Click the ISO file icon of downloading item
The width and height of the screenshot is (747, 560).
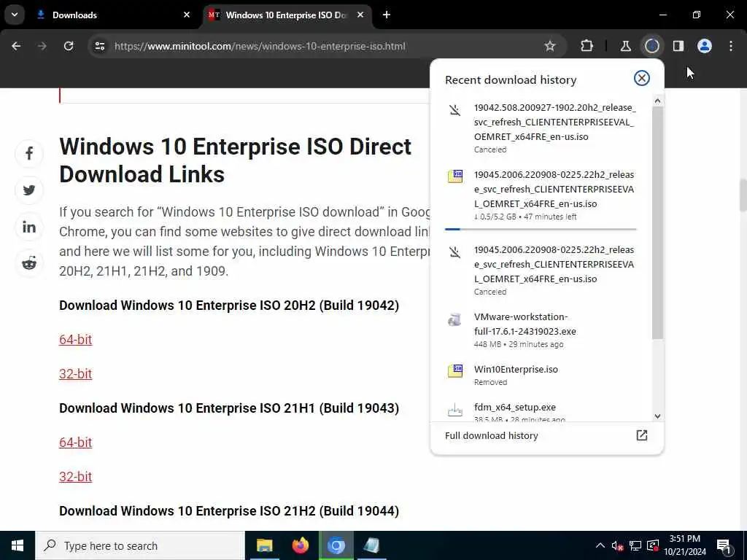click(455, 176)
